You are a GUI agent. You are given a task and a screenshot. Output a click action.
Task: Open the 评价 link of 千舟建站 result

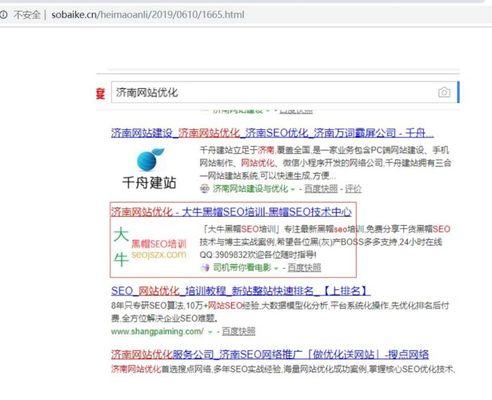pyautogui.click(x=353, y=189)
